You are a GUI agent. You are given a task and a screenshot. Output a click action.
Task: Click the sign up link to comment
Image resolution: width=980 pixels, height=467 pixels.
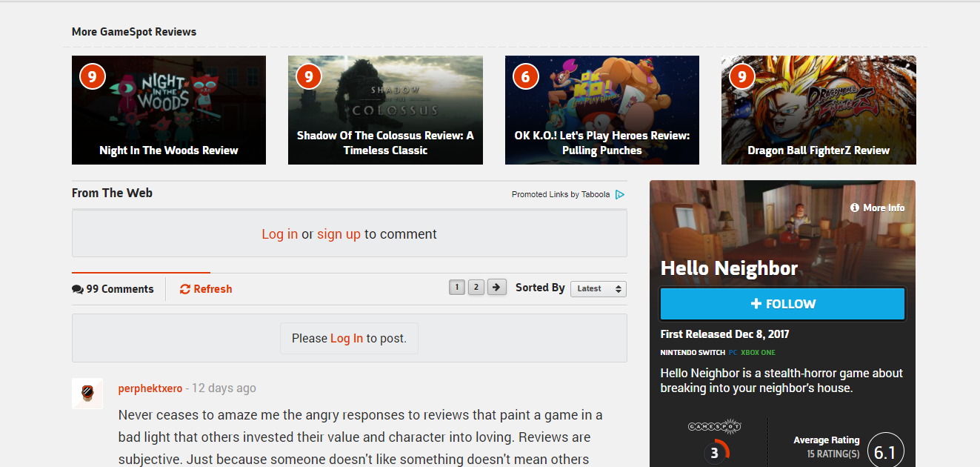pyautogui.click(x=339, y=234)
